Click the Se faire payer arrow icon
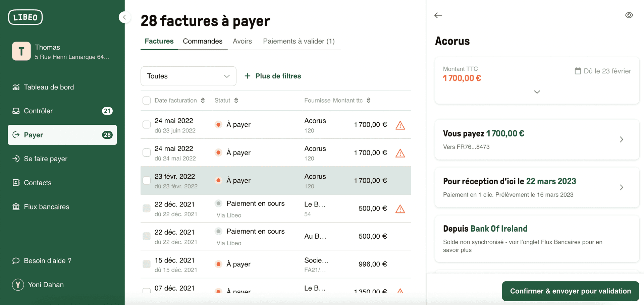644x305 pixels. tap(16, 159)
